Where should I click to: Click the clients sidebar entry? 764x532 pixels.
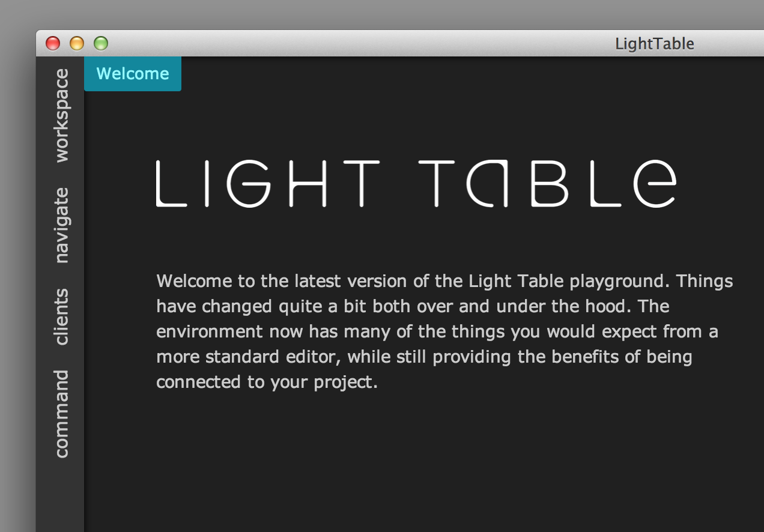(62, 315)
